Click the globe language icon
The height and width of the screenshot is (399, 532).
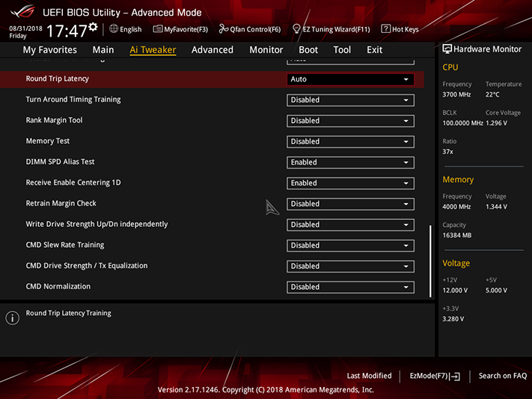pyautogui.click(x=114, y=29)
